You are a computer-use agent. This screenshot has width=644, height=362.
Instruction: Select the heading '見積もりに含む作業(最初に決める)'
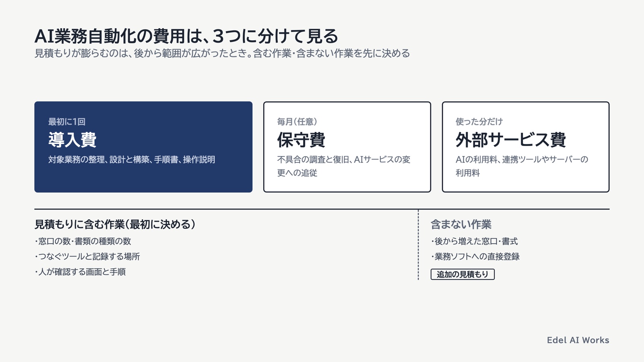(115, 224)
